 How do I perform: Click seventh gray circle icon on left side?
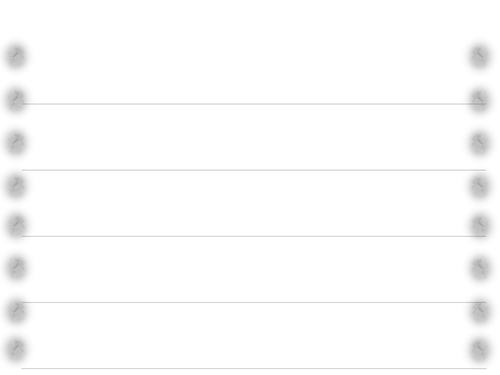tap(16, 311)
